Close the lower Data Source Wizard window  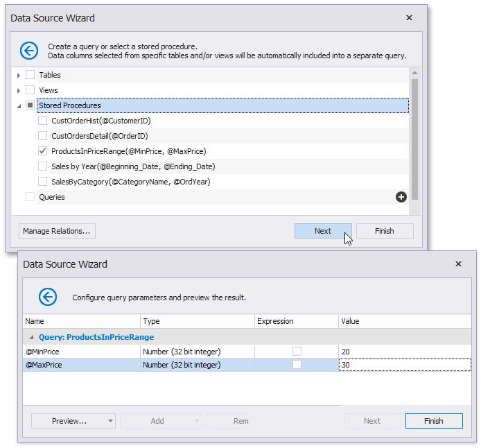(x=458, y=264)
